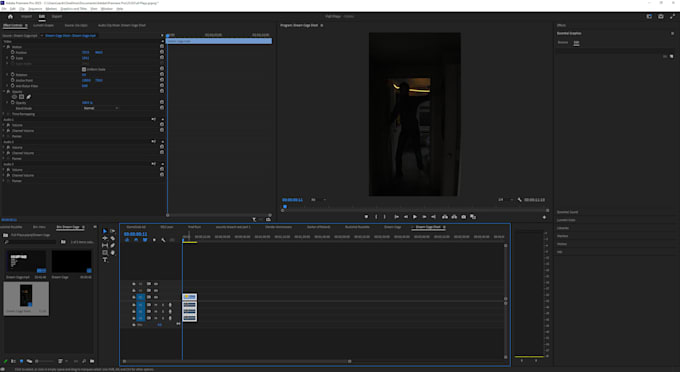680x372 pixels.
Task: Toggle lock on video track V1
Action: pos(134,297)
